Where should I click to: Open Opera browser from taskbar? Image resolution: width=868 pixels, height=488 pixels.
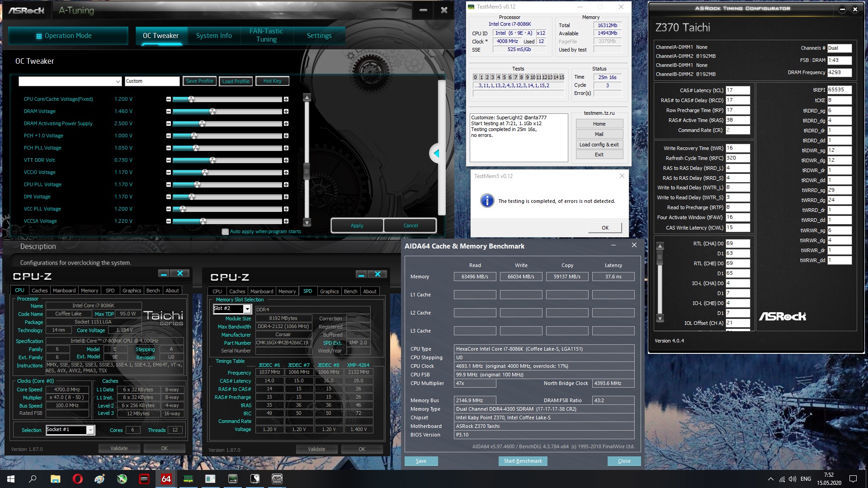pos(77,479)
